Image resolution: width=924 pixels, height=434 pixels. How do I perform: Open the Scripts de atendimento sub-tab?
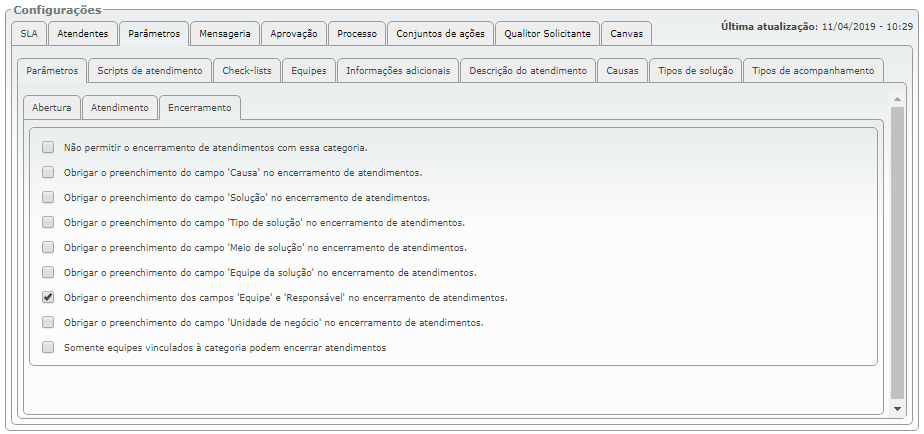150,71
